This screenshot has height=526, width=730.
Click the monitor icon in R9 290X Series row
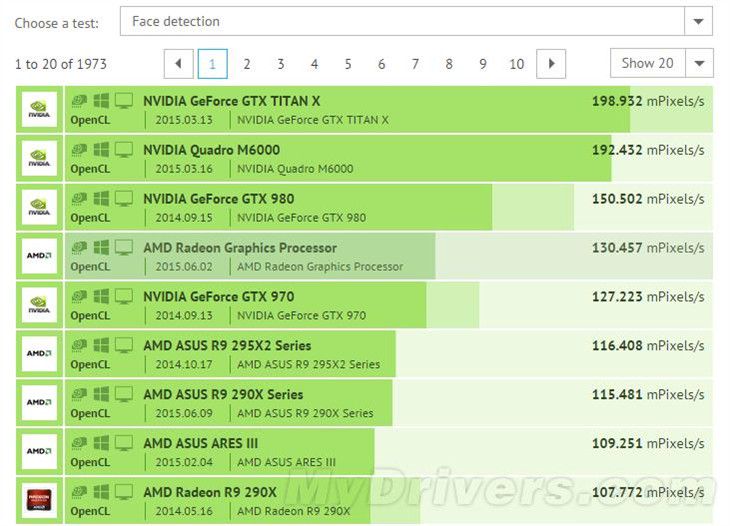(x=124, y=394)
